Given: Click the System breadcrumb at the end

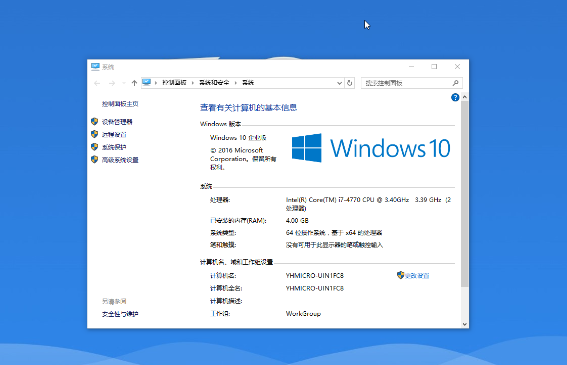Looking at the screenshot, I should (248, 83).
